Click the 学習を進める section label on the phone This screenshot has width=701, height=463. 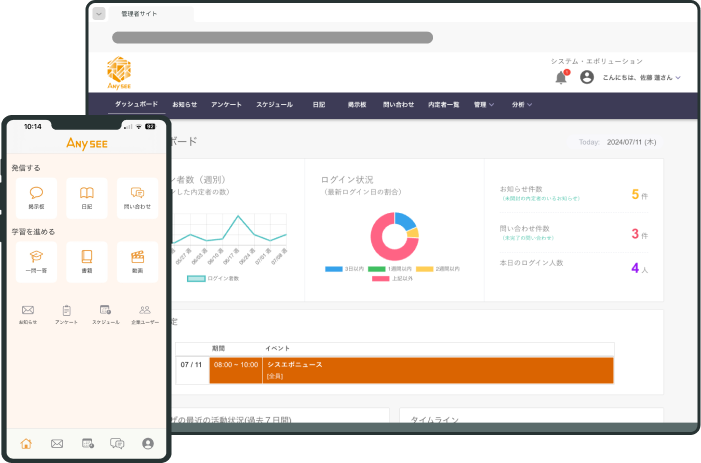33,232
